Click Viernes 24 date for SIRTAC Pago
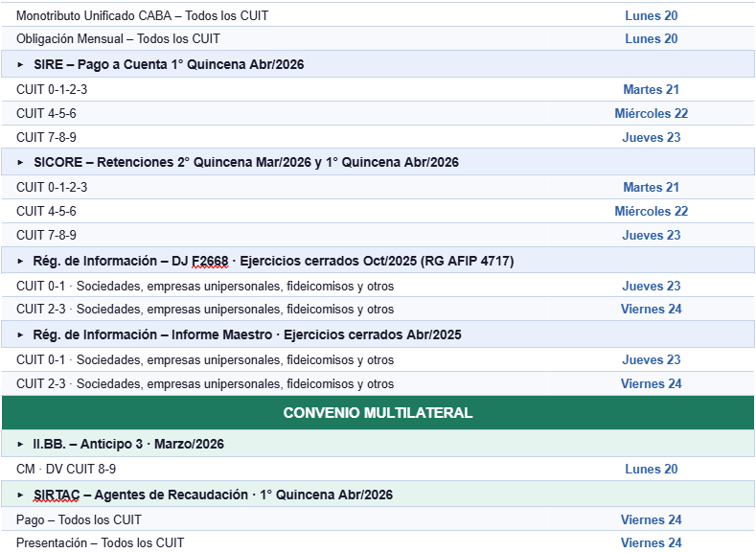 (x=651, y=520)
